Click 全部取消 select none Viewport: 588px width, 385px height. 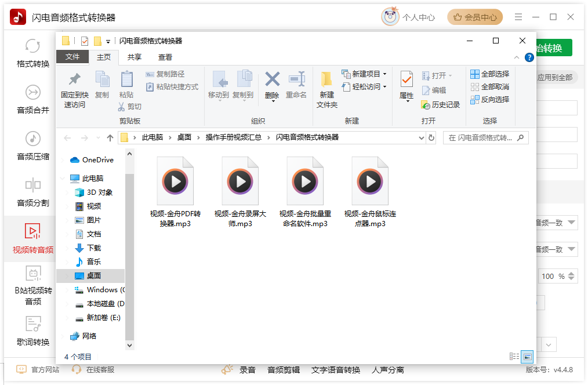coord(490,87)
